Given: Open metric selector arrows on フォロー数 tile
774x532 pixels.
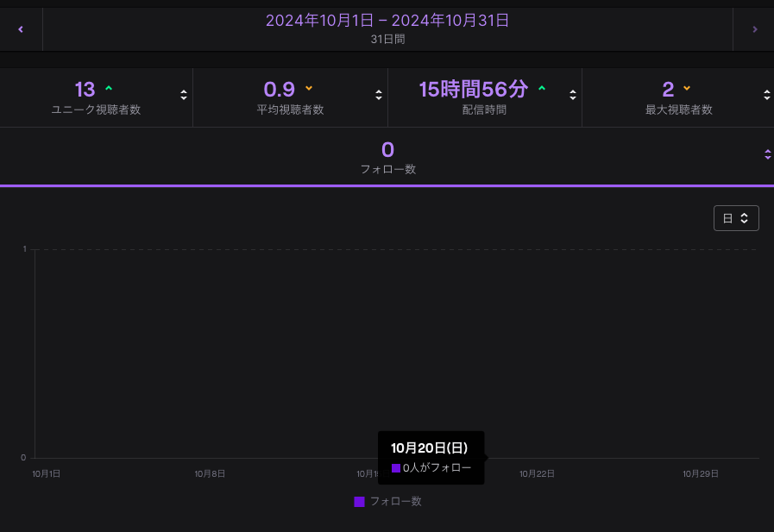Looking at the screenshot, I should click(767, 154).
